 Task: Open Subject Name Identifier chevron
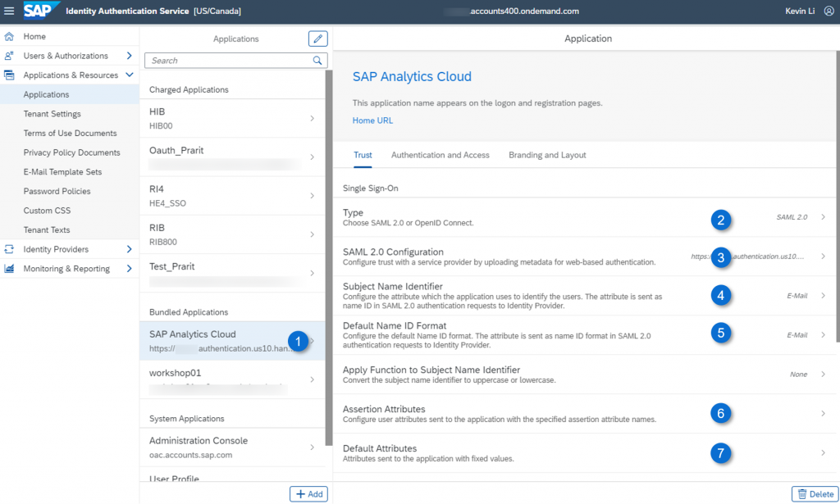[823, 295]
